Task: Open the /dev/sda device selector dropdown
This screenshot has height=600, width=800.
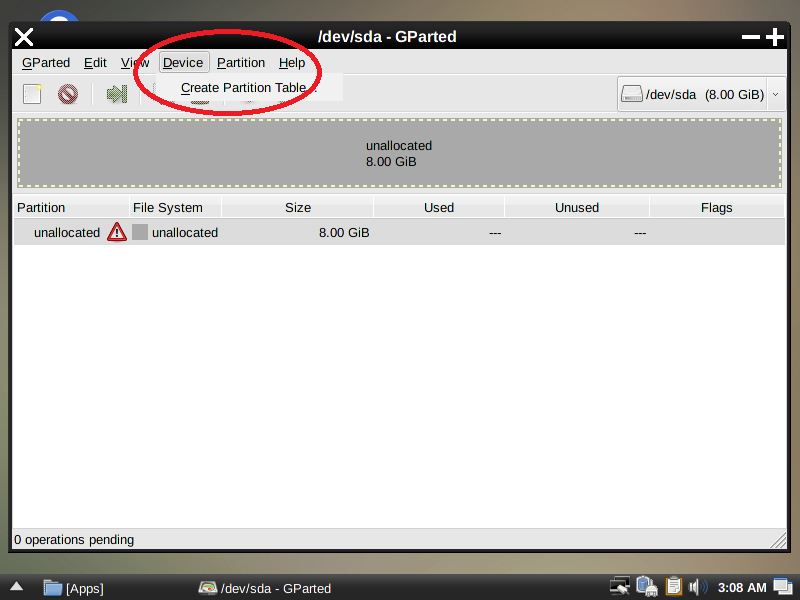Action: pyautogui.click(x=702, y=94)
